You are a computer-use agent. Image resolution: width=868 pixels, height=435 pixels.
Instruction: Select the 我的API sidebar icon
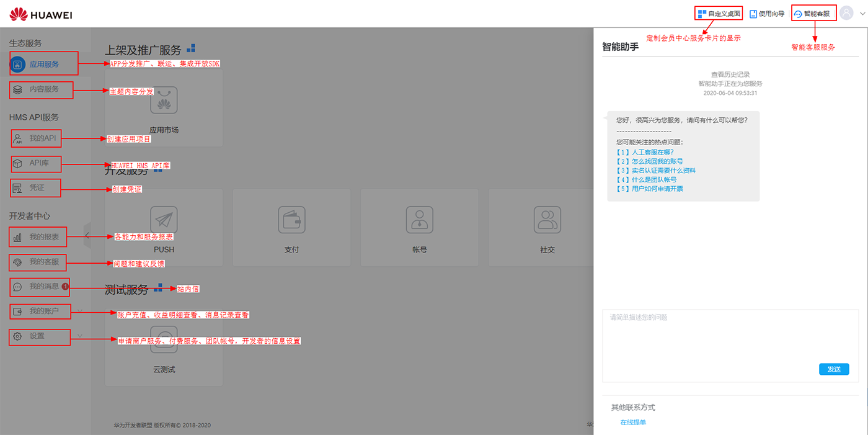click(18, 138)
